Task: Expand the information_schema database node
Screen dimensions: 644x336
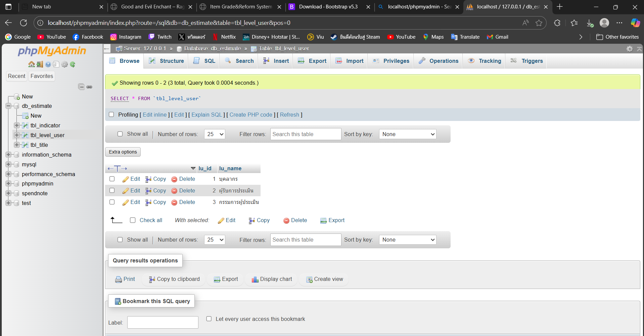Action: 8,155
